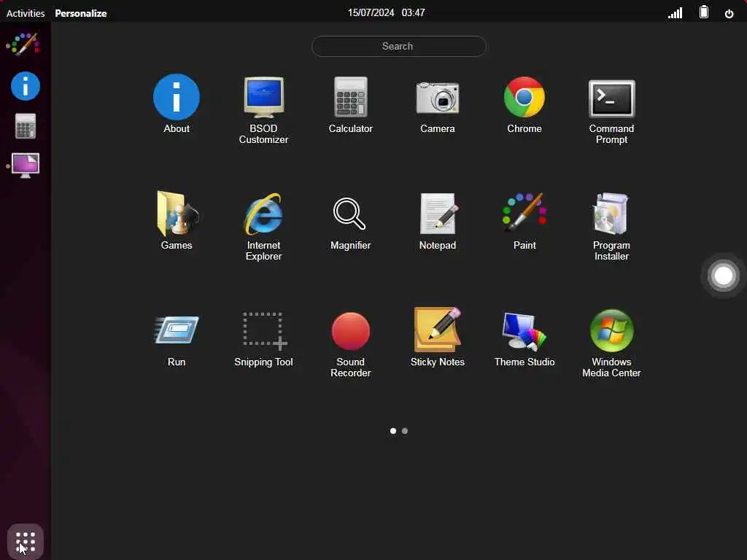Open the date and time clock menu

point(387,13)
